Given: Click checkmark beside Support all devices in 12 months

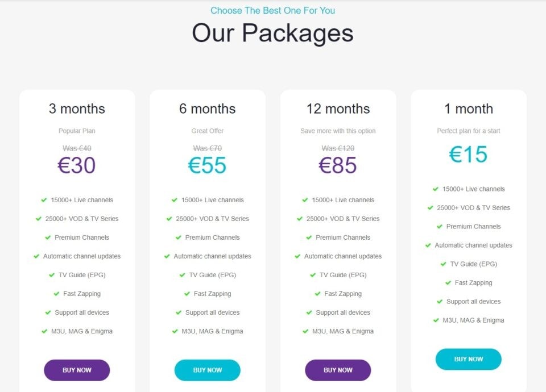Looking at the screenshot, I should pyautogui.click(x=309, y=312).
